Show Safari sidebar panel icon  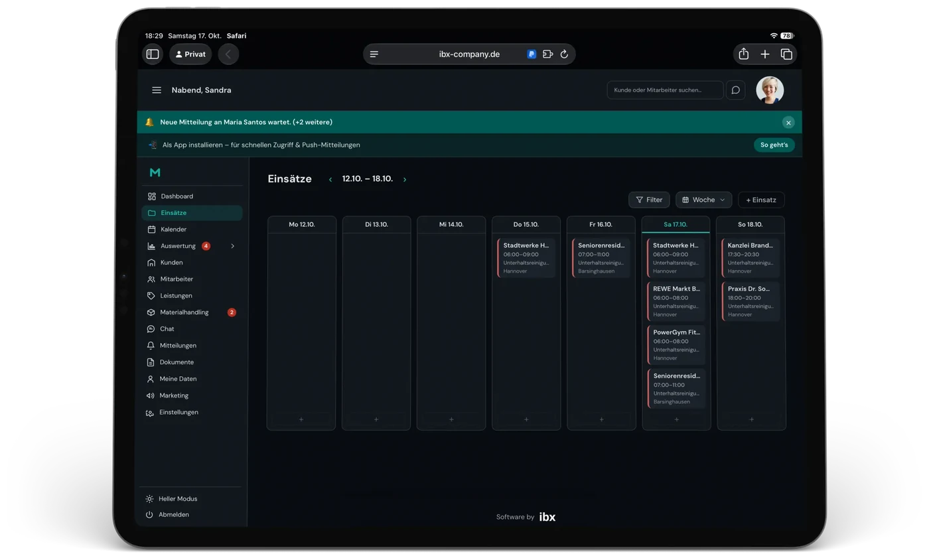click(x=153, y=54)
